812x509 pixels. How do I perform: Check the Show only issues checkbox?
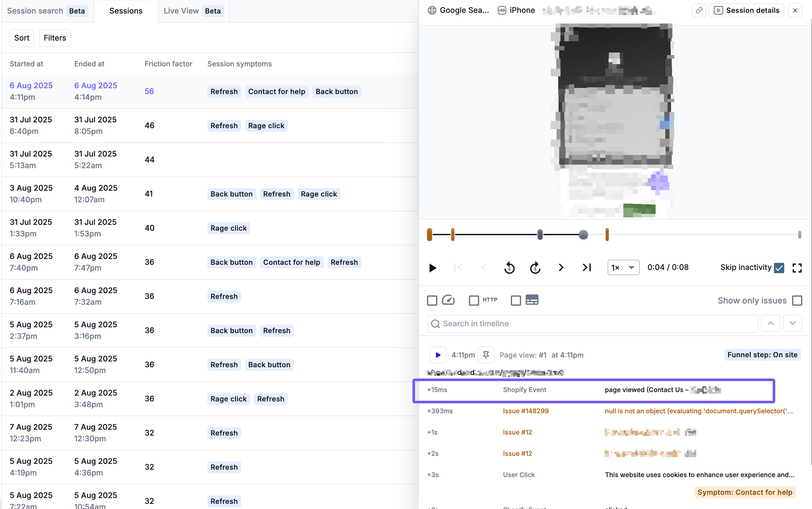[x=797, y=301]
